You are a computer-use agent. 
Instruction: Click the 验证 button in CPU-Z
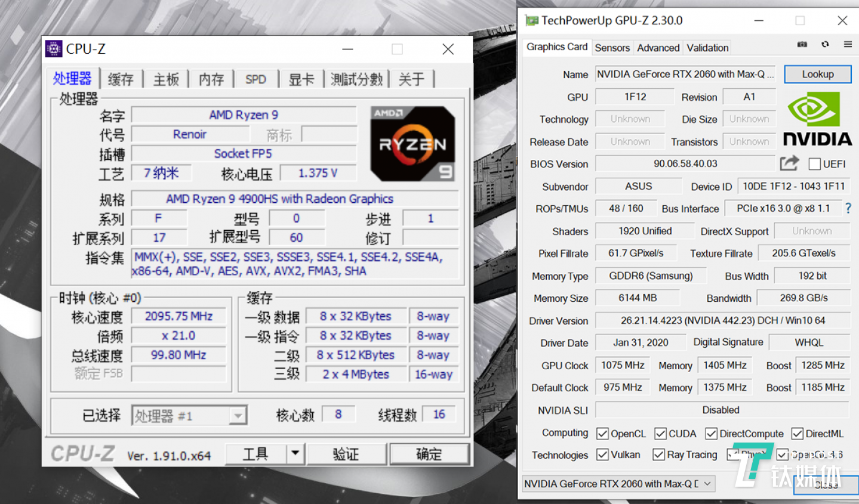coord(346,454)
